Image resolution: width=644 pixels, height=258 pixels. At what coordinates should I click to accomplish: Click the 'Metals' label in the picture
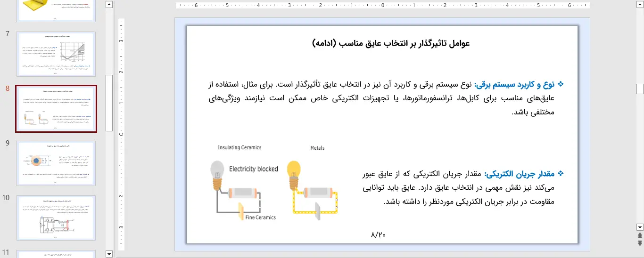pos(317,148)
